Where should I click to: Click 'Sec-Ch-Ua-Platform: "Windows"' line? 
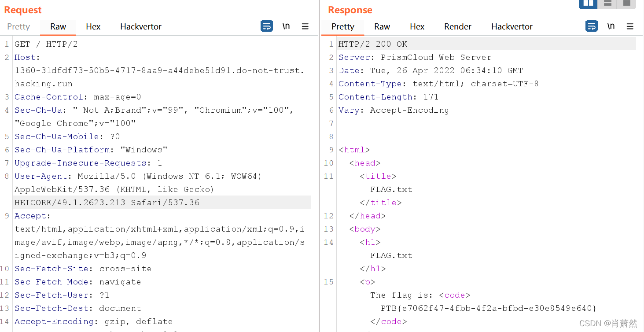pos(91,150)
